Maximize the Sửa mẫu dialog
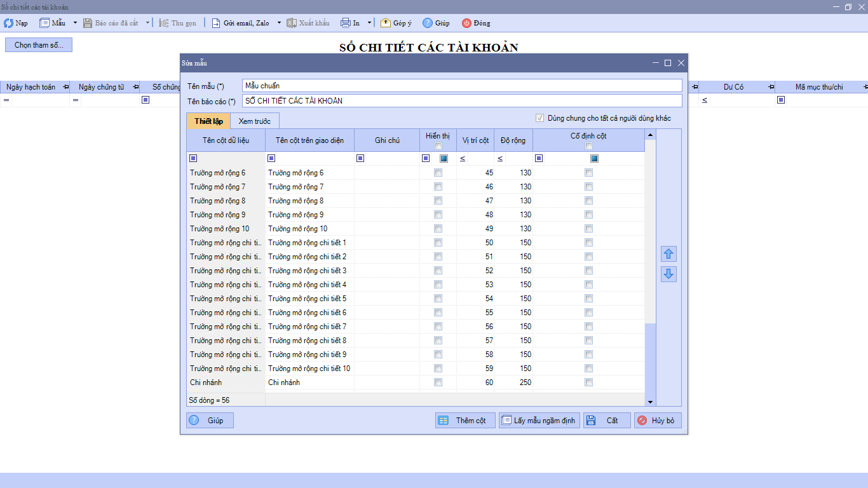This screenshot has height=488, width=868. pos(668,63)
